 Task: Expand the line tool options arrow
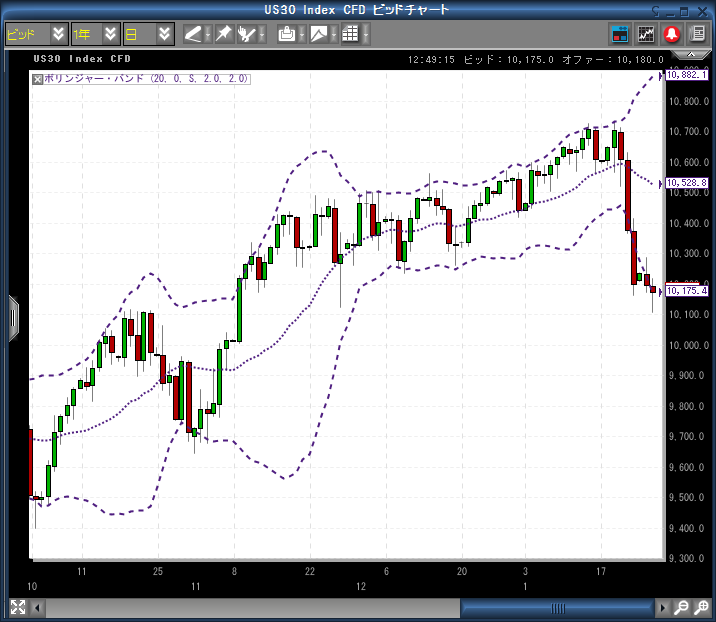208,34
